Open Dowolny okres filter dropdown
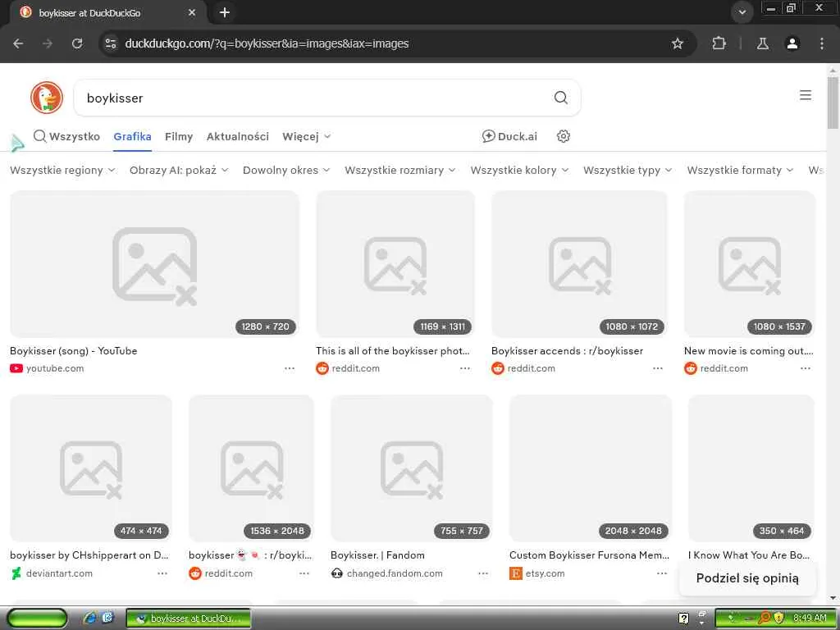 (286, 170)
